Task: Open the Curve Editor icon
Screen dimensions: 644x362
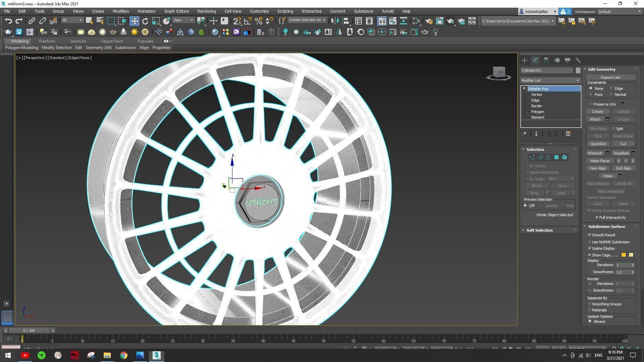Action: [392, 21]
